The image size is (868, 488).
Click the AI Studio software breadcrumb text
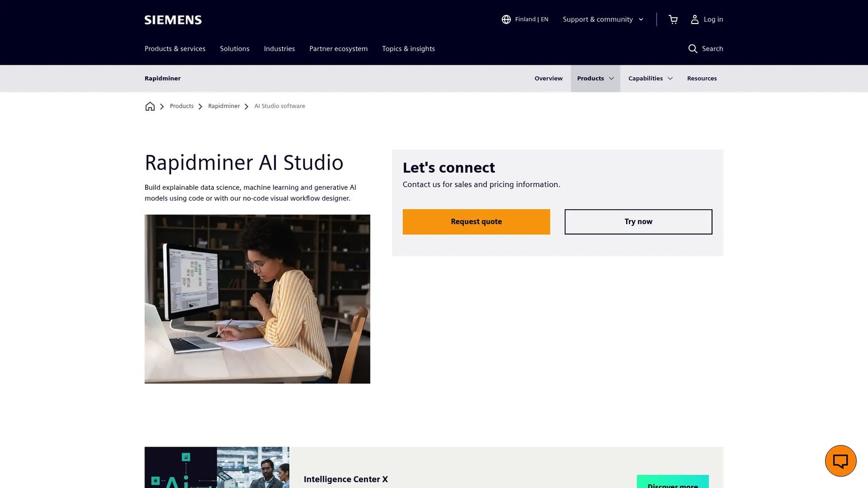[x=280, y=106]
